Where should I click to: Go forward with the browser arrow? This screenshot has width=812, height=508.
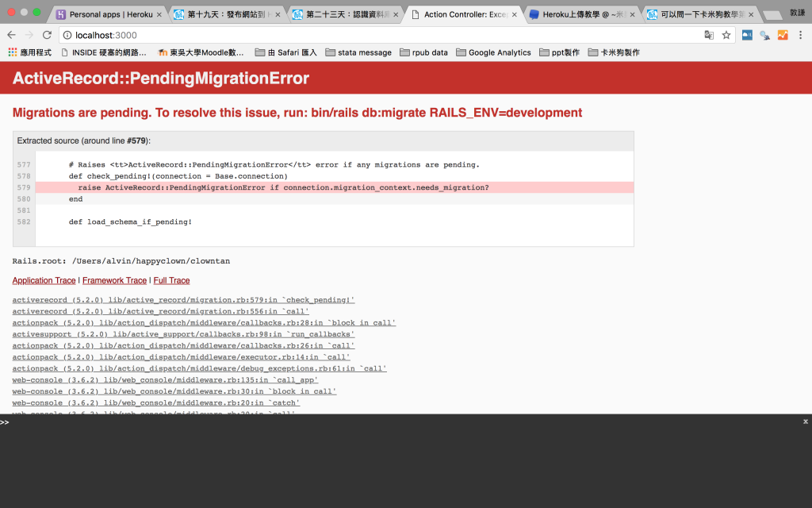29,35
